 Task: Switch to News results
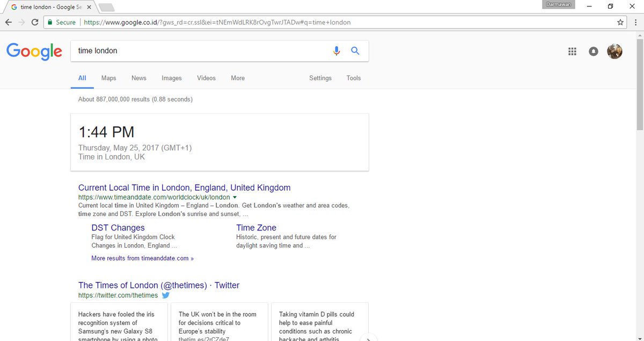pos(139,78)
